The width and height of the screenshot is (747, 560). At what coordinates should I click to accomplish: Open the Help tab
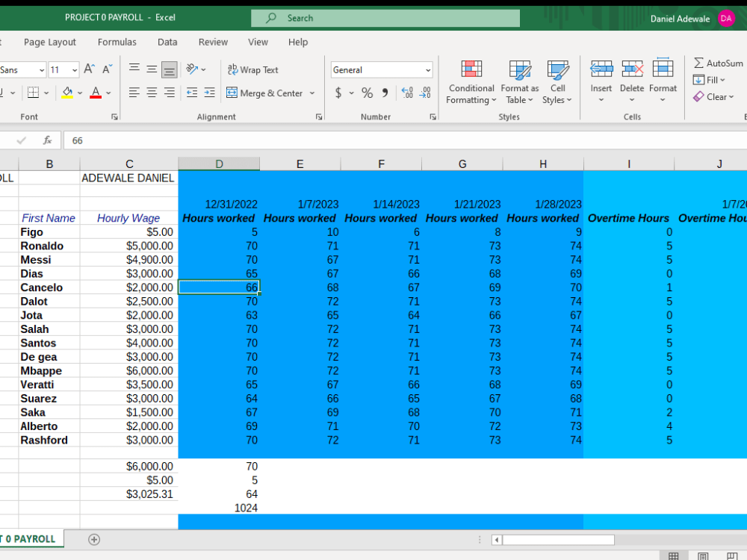click(298, 42)
